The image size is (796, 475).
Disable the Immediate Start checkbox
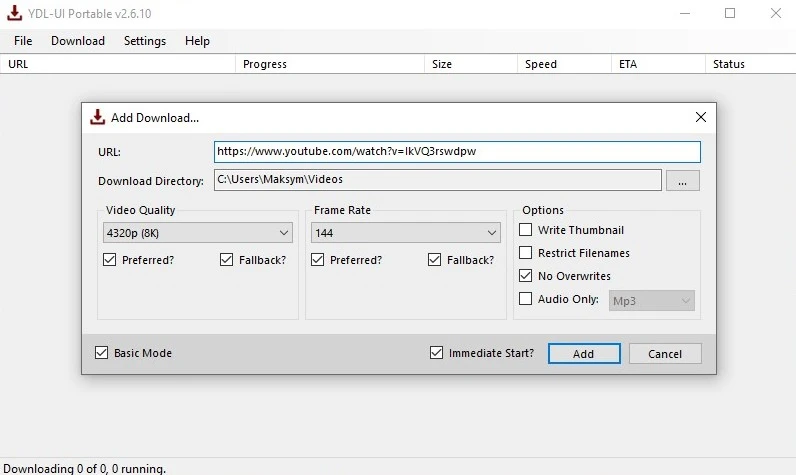(436, 353)
